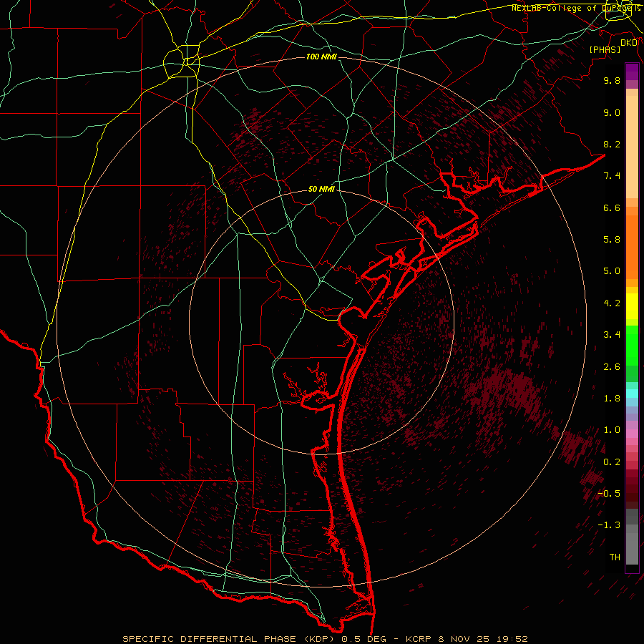Click the TH threshold legend label
This screenshot has height=644, width=644.
615,557
